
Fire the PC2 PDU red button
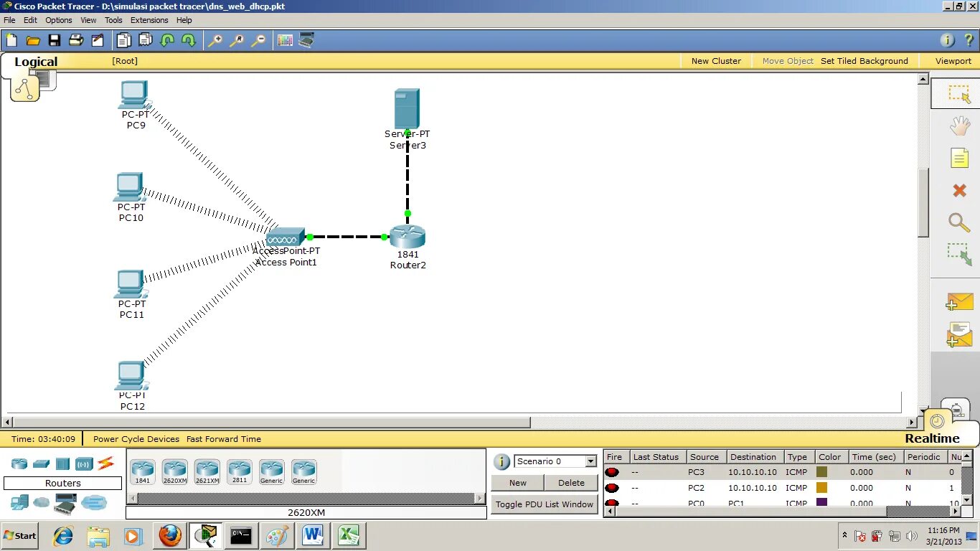click(612, 488)
